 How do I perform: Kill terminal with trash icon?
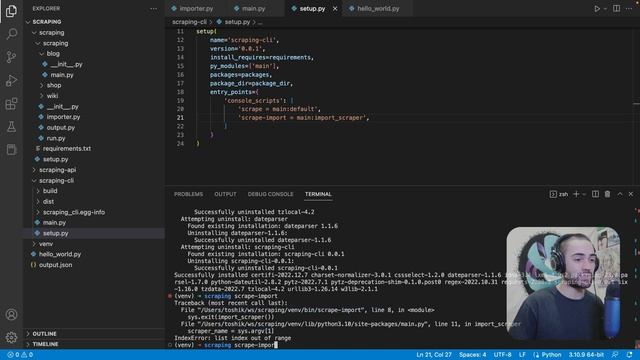click(607, 194)
